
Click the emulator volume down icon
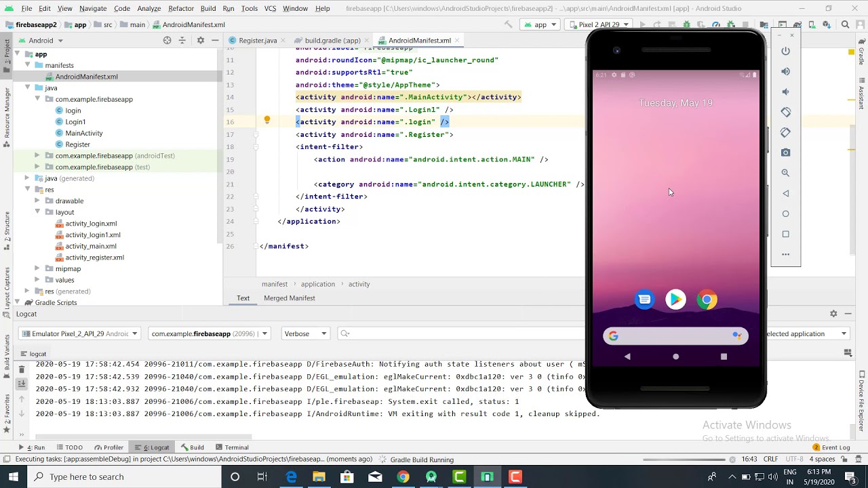[x=785, y=91]
